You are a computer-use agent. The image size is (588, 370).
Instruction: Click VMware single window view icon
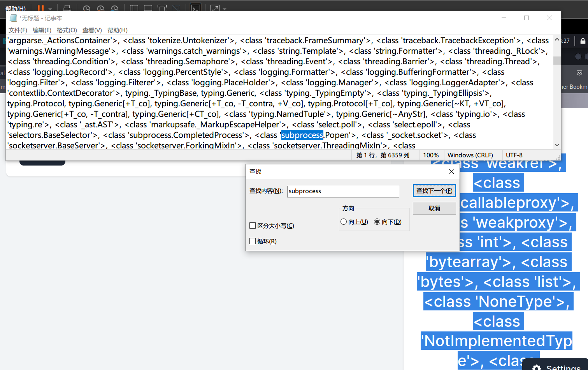click(148, 8)
